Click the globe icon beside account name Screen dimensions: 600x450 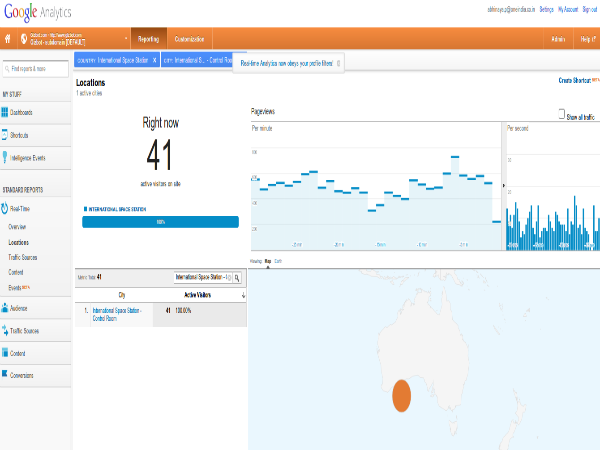pos(24,39)
